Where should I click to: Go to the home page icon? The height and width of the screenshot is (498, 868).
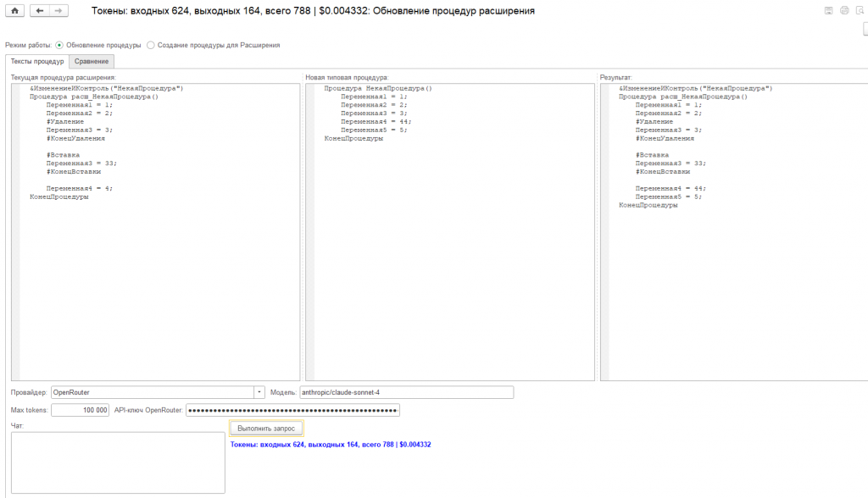pyautogui.click(x=15, y=10)
